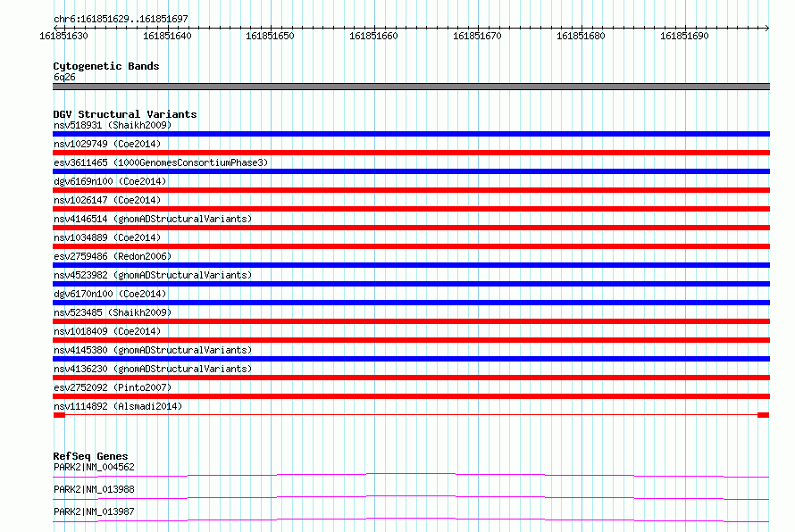
Task: Click the blue bar of nsv4523982
Action: click(x=411, y=284)
